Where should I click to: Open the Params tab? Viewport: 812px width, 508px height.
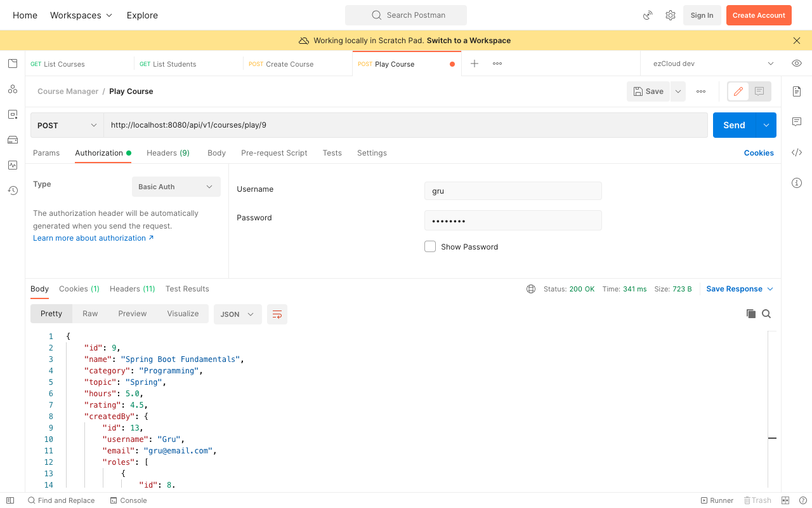pyautogui.click(x=46, y=153)
